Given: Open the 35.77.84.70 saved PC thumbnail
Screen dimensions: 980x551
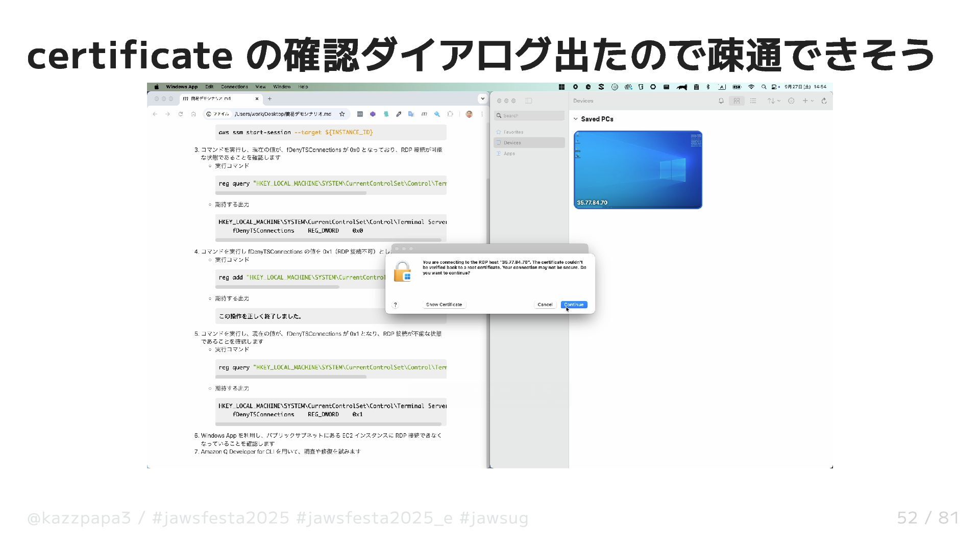Looking at the screenshot, I should [638, 169].
